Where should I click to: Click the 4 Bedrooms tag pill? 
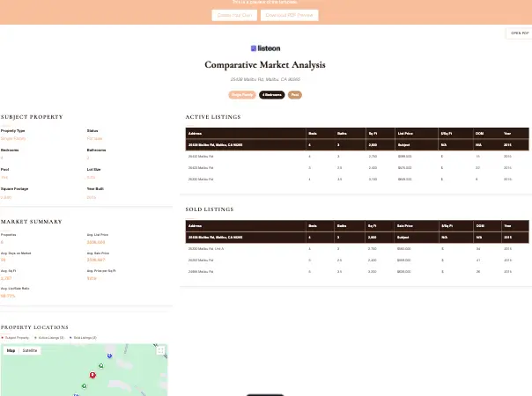point(272,95)
